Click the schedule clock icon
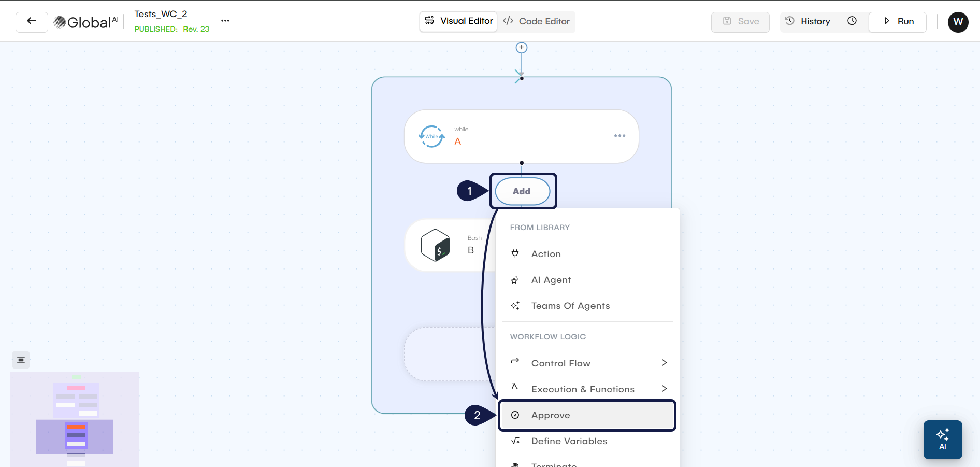Image resolution: width=980 pixels, height=467 pixels. pyautogui.click(x=852, y=21)
